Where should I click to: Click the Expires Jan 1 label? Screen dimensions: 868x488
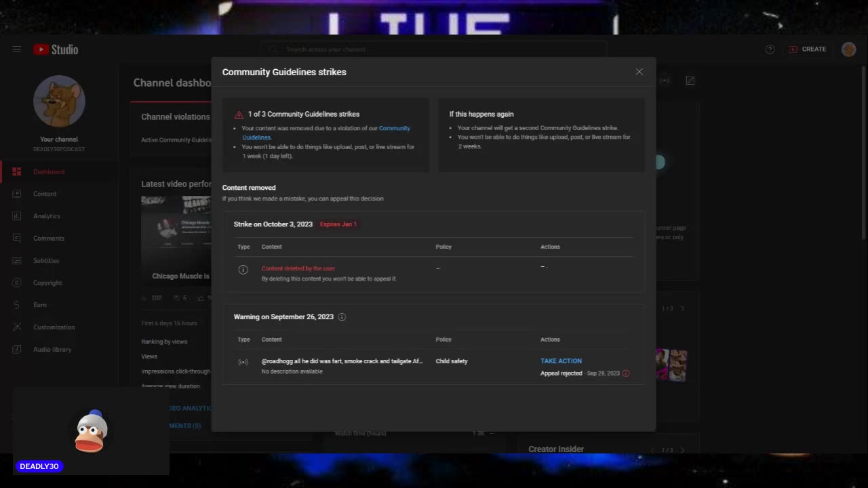click(x=338, y=224)
